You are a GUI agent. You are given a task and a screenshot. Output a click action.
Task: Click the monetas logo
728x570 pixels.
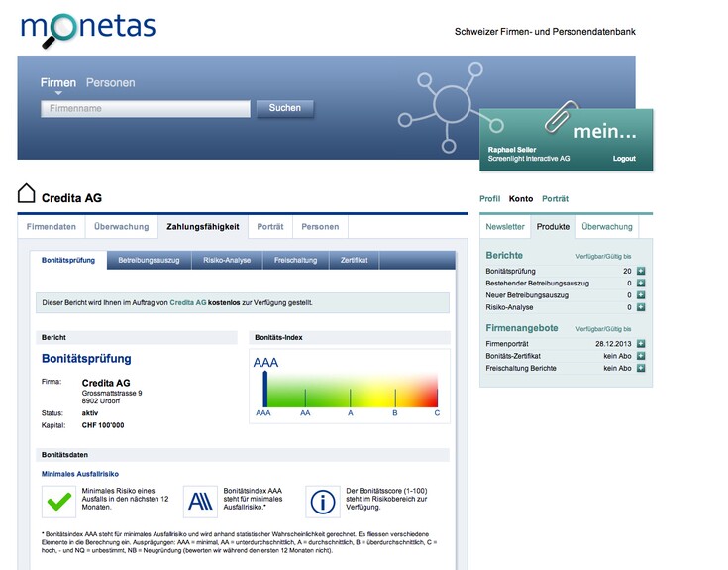[x=88, y=29]
